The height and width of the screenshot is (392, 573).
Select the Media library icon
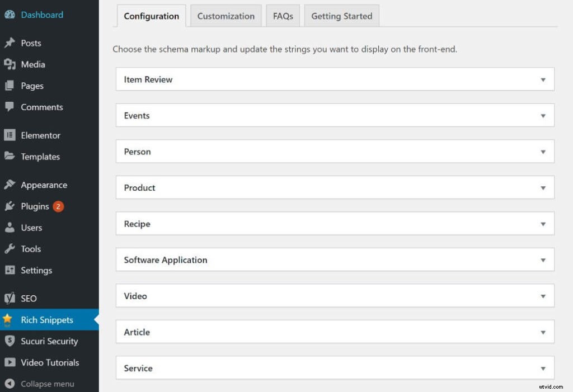click(11, 64)
